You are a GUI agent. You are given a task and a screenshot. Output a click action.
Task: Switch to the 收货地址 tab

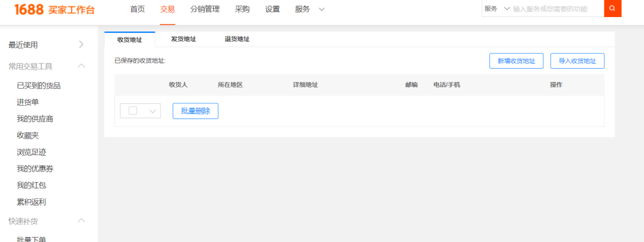coord(130,40)
